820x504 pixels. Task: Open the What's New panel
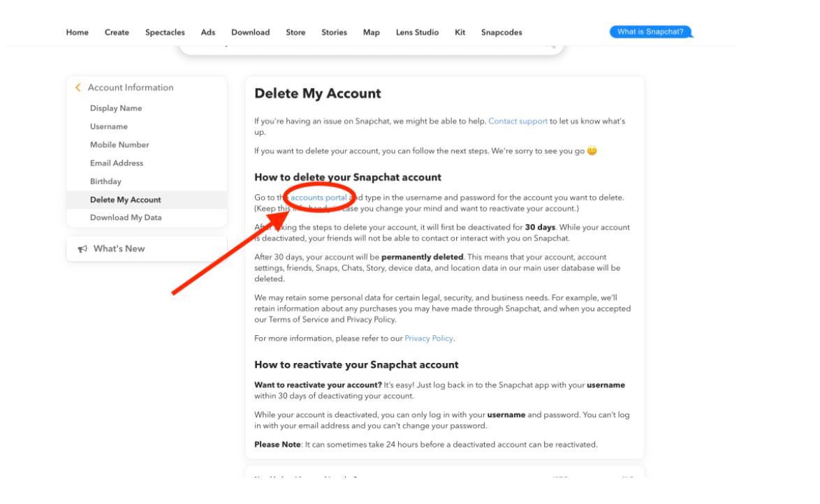(147, 249)
